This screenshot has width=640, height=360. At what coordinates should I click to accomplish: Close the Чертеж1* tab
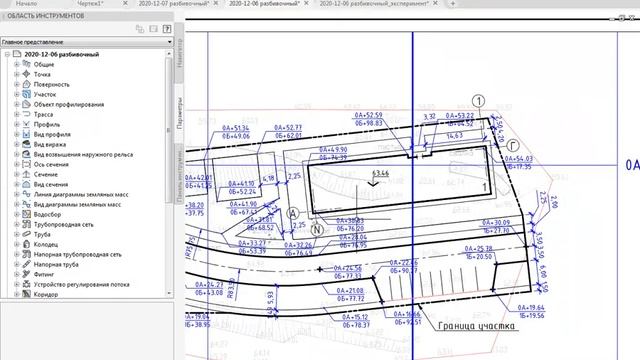tap(125, 3)
